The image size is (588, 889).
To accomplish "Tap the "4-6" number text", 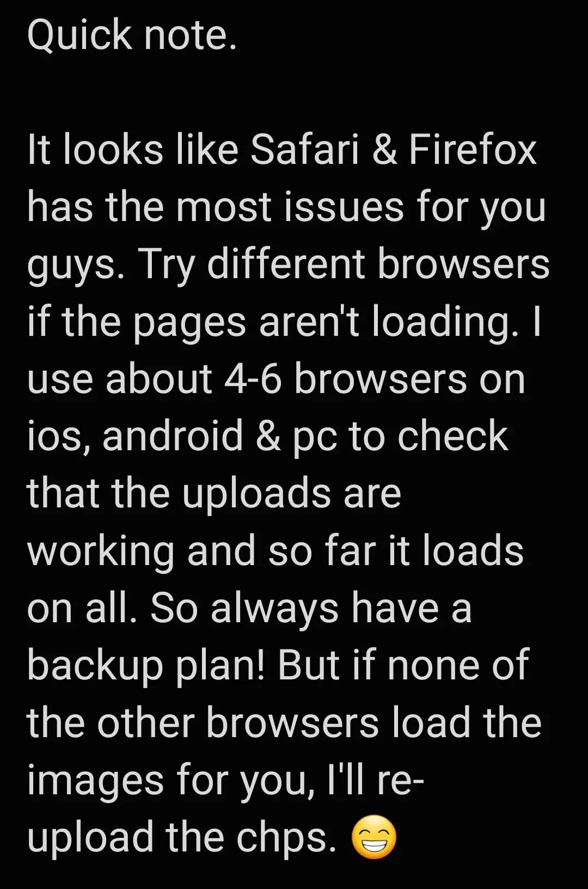I will tap(253, 379).
